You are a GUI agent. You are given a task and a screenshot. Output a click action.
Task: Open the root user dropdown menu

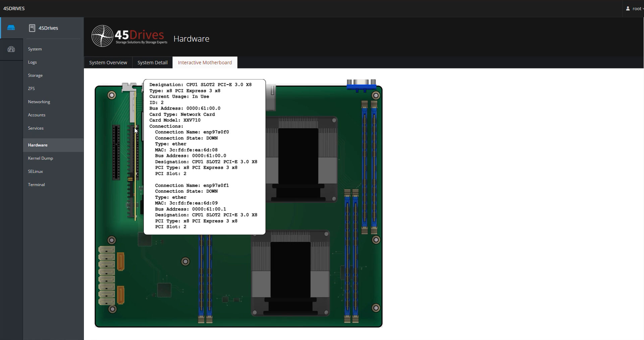click(634, 9)
